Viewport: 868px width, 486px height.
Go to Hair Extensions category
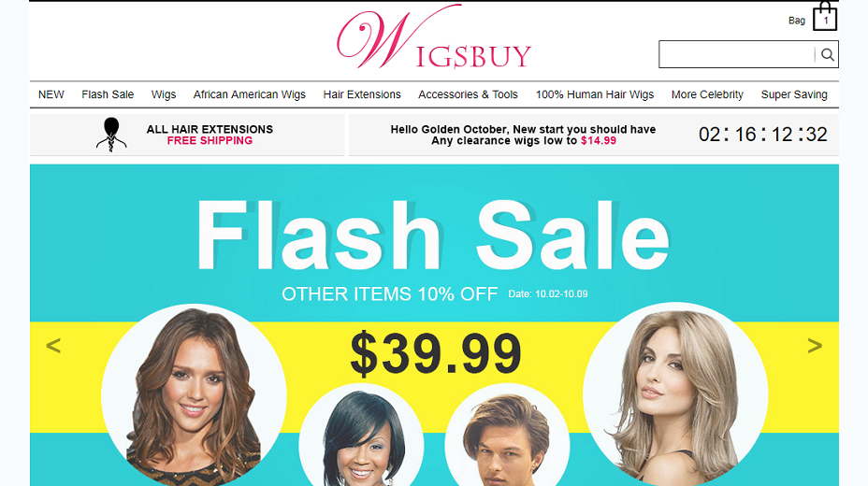point(362,94)
